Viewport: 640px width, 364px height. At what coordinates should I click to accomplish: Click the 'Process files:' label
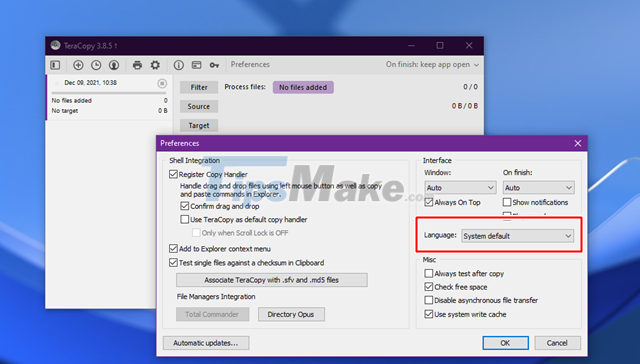tap(245, 87)
